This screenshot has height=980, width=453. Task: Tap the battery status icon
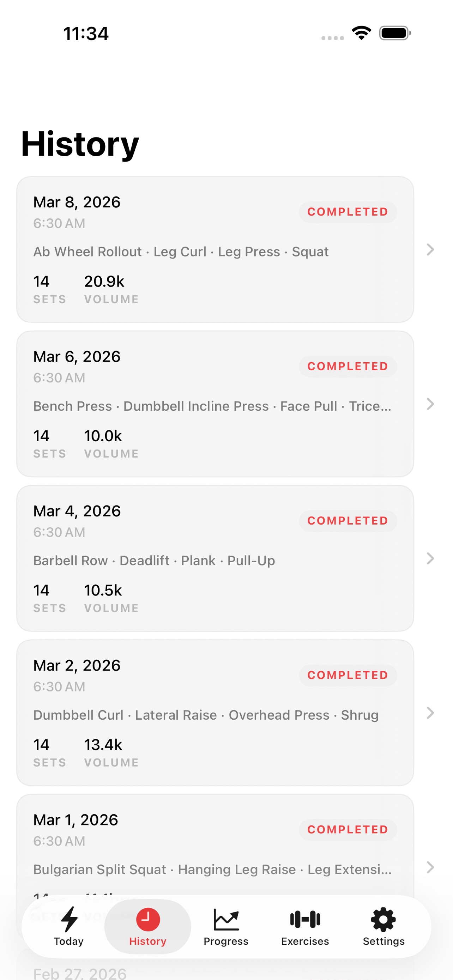(395, 33)
